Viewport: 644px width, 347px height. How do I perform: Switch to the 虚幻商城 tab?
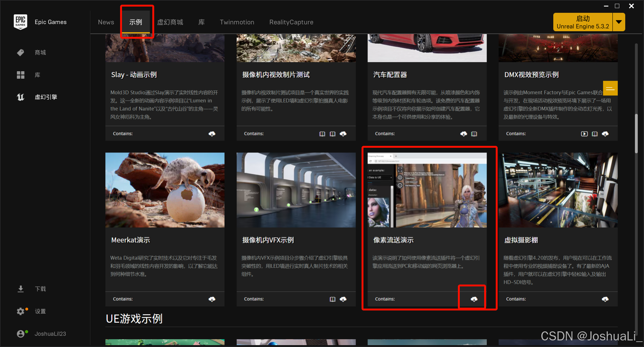170,22
